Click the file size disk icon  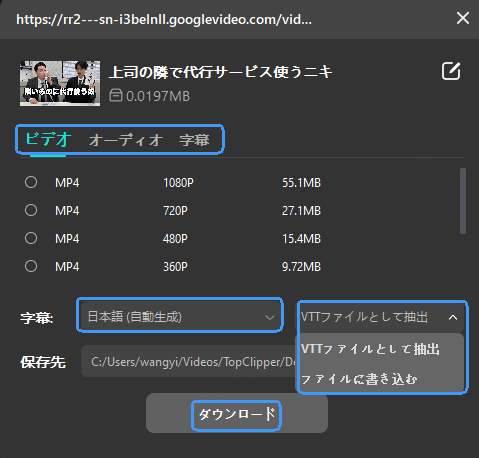click(x=116, y=96)
